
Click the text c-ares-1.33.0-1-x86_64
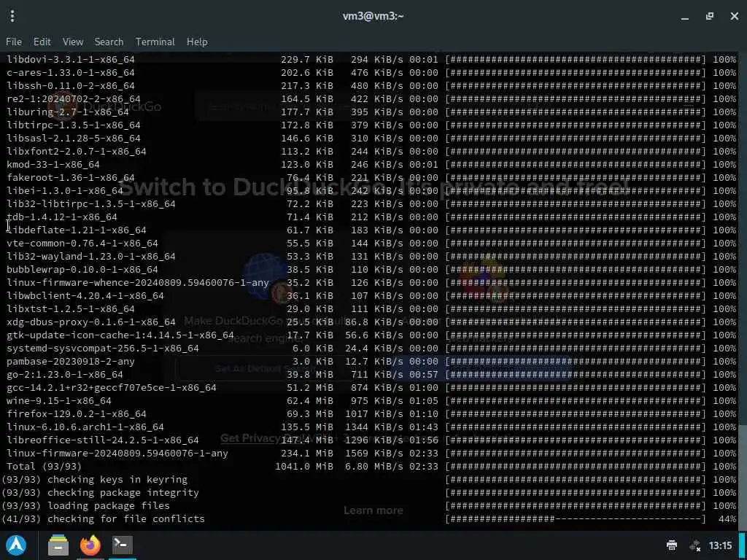pyautogui.click(x=71, y=72)
